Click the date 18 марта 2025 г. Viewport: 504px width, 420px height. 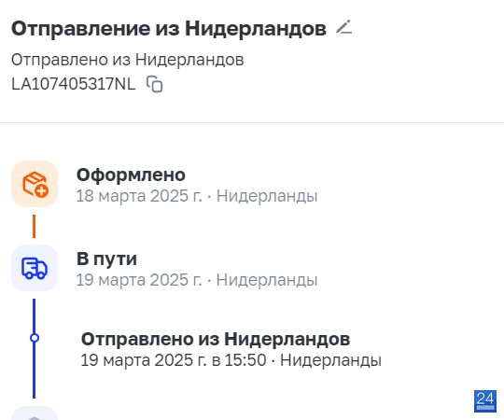coord(139,196)
